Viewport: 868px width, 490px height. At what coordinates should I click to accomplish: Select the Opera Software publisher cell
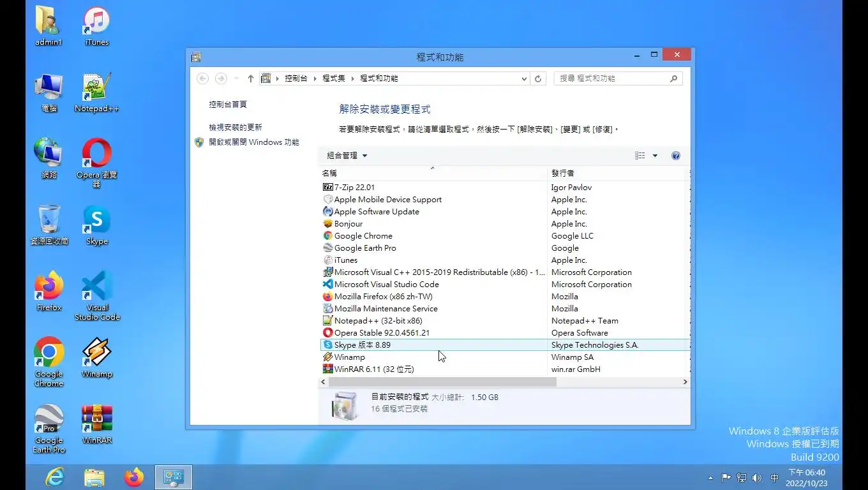coord(580,333)
